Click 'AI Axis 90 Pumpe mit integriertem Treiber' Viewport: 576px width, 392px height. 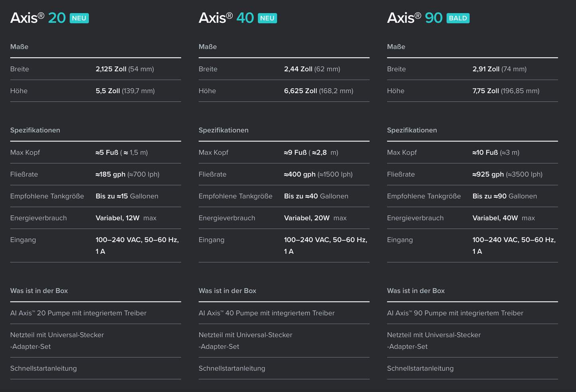tap(455, 313)
